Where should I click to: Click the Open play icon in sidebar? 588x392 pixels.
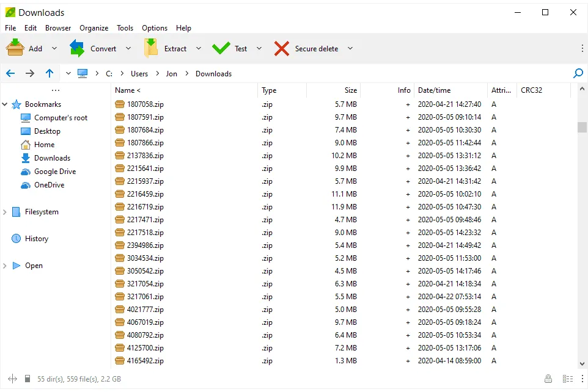point(17,266)
